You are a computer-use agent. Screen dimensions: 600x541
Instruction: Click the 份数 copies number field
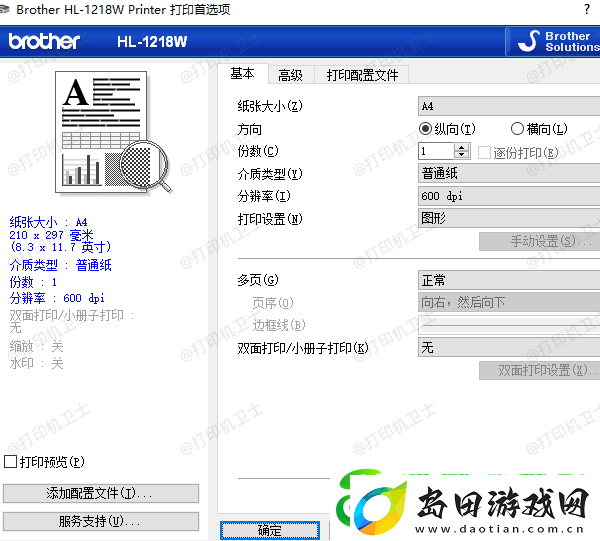436,151
